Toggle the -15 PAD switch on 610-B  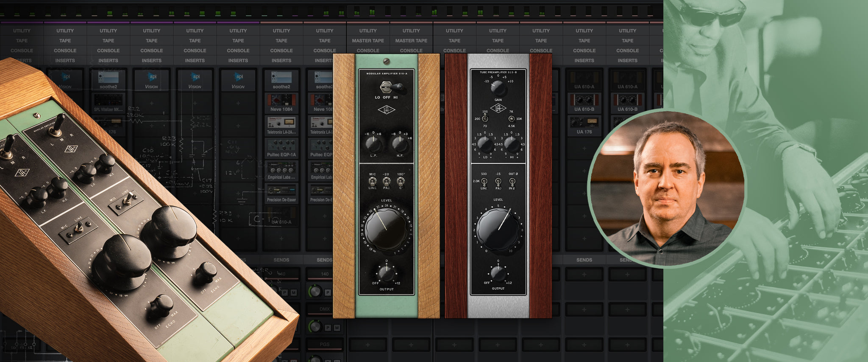498,181
